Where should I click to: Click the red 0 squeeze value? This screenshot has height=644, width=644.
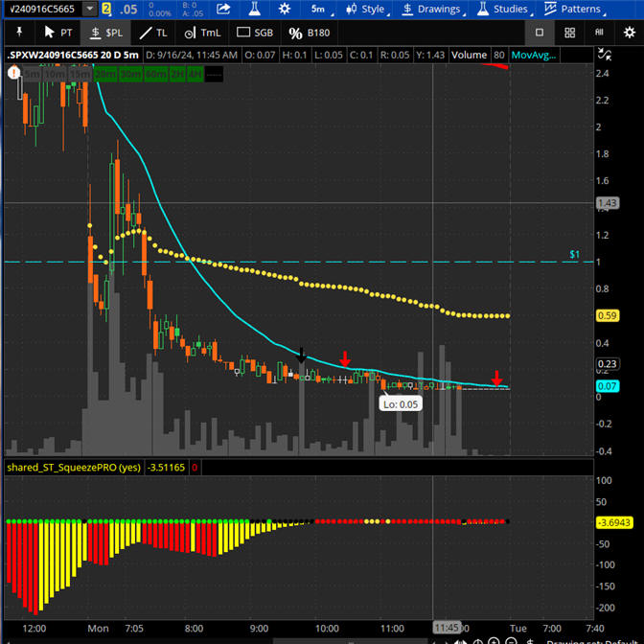click(x=195, y=468)
